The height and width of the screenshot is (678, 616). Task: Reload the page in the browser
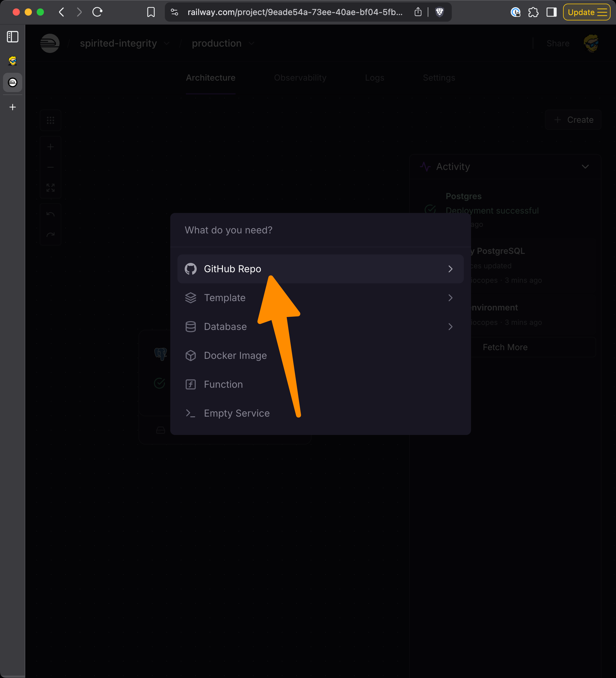[97, 12]
